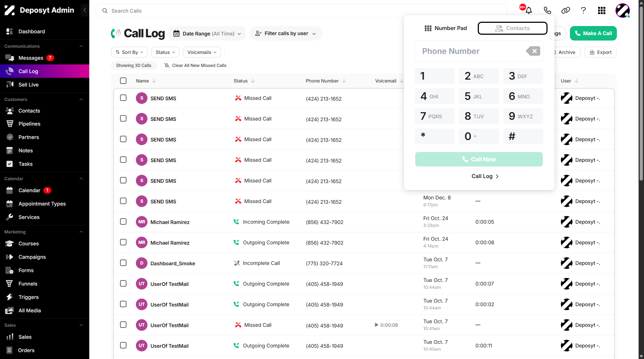Open the Status filter dropdown

point(165,52)
